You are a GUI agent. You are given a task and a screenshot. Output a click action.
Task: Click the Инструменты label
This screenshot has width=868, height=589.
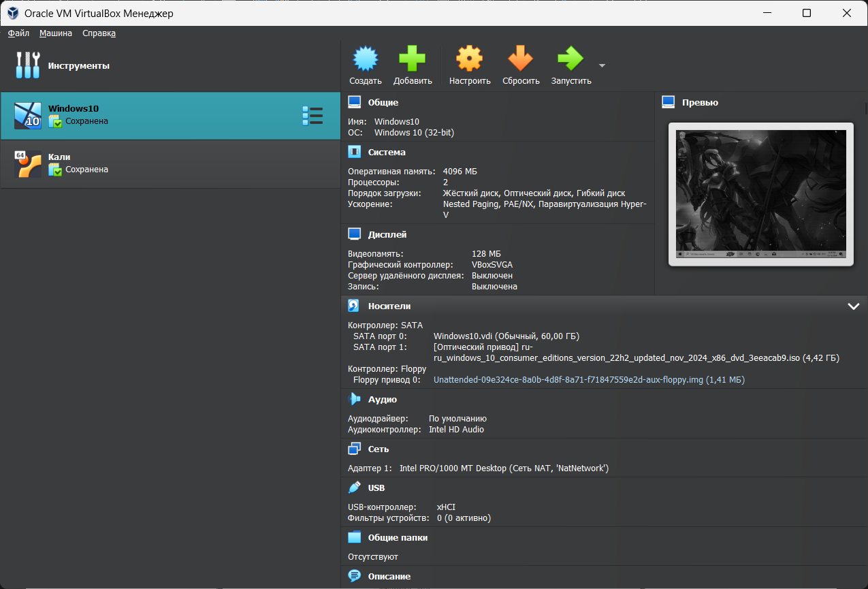pyautogui.click(x=78, y=66)
